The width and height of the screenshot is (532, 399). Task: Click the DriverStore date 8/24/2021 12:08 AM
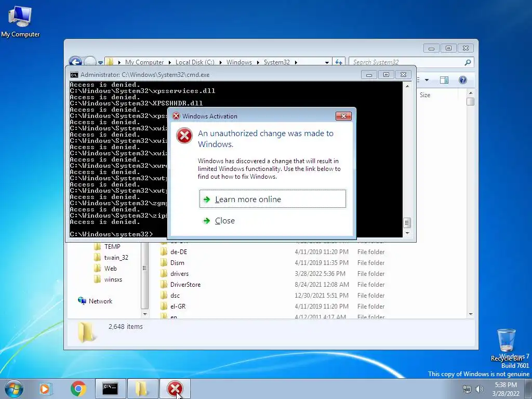coord(322,284)
